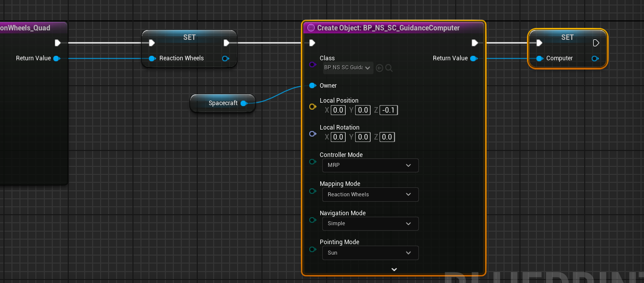The height and width of the screenshot is (283, 644).
Task: Click the Local Position vector pin
Action: 312,107
